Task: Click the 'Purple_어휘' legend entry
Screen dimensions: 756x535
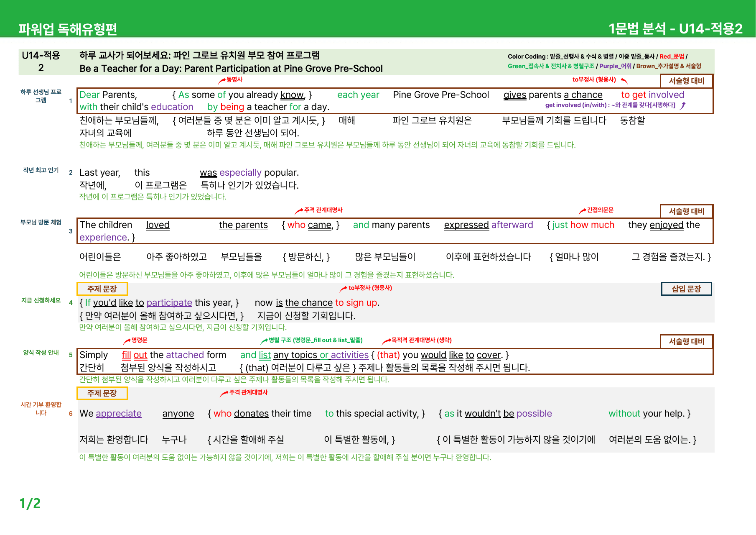Action: (615, 66)
